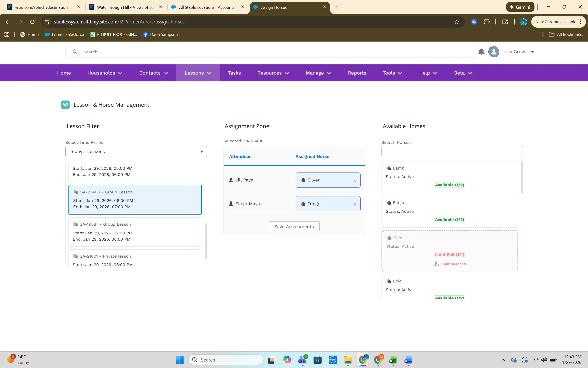Select the SA-21601 Private lesson card
The width and height of the screenshot is (588, 368).
[135, 258]
